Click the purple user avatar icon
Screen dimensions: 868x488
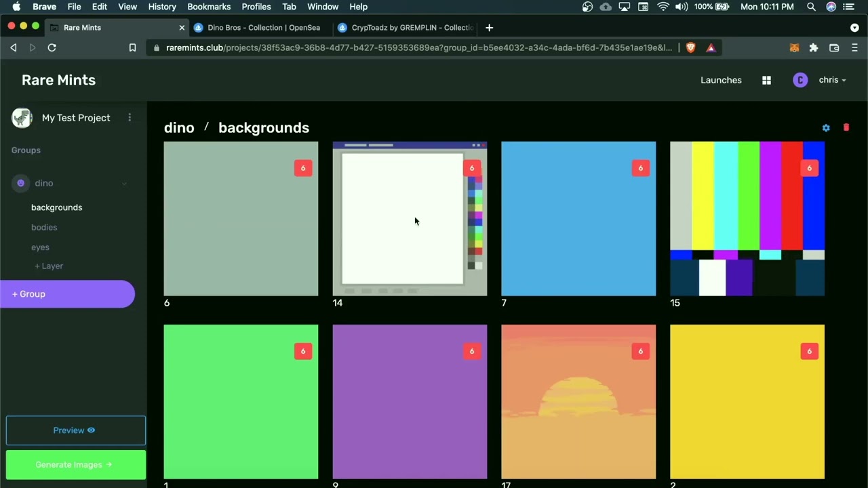pos(800,80)
